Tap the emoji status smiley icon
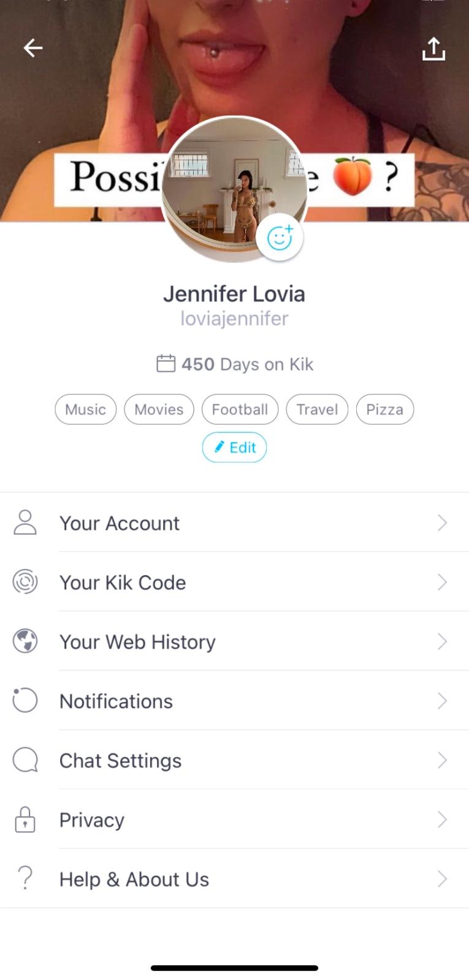The image size is (469, 980). point(280,238)
